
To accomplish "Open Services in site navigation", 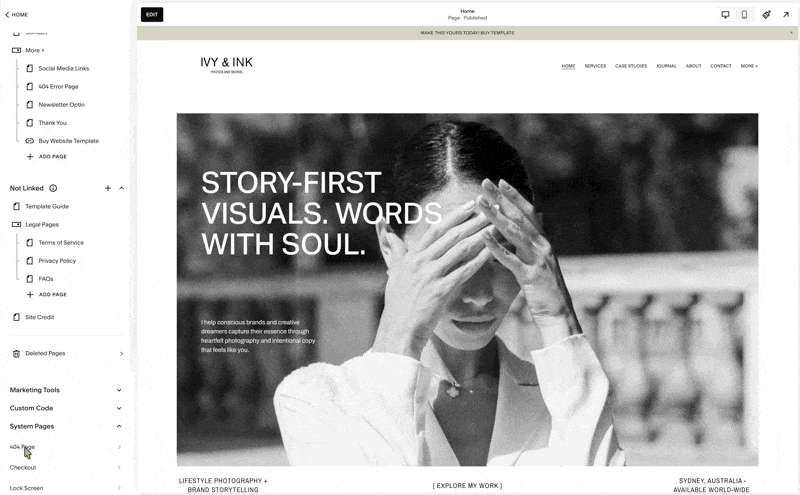I will [595, 66].
